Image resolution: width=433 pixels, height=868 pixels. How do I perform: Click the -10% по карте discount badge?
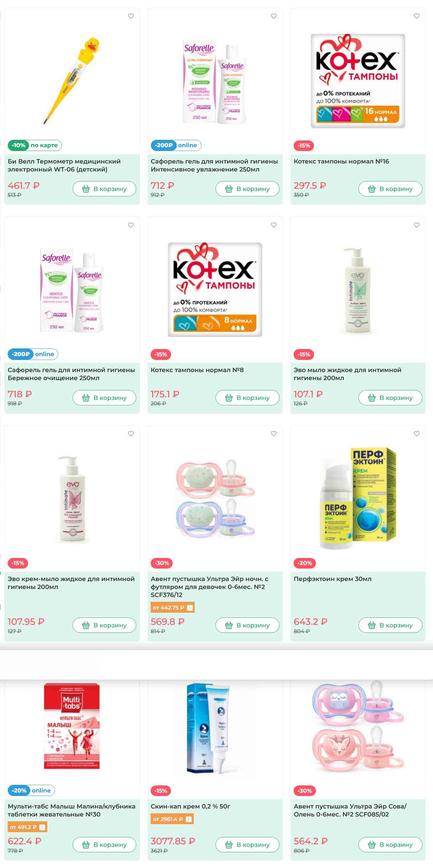pyautogui.click(x=35, y=145)
